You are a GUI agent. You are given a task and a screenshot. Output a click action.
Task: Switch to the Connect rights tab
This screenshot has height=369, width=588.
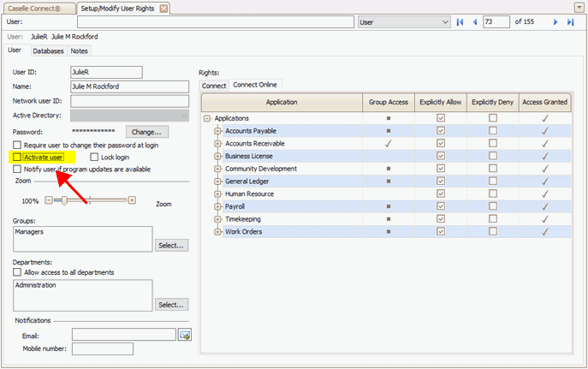point(214,86)
